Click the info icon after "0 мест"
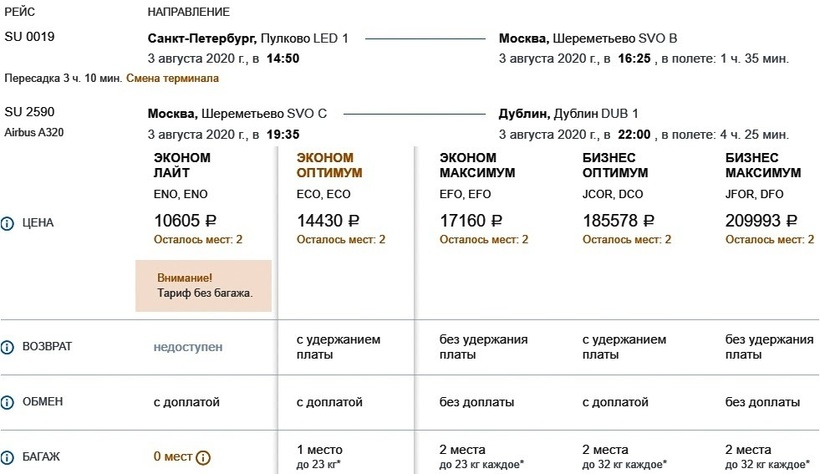The image size is (820, 474). click(204, 458)
